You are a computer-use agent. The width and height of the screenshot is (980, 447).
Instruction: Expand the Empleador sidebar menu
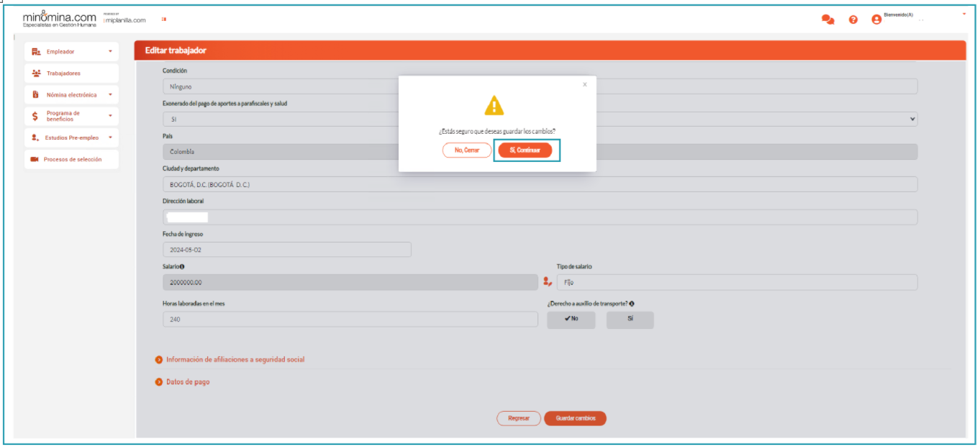[x=71, y=52]
